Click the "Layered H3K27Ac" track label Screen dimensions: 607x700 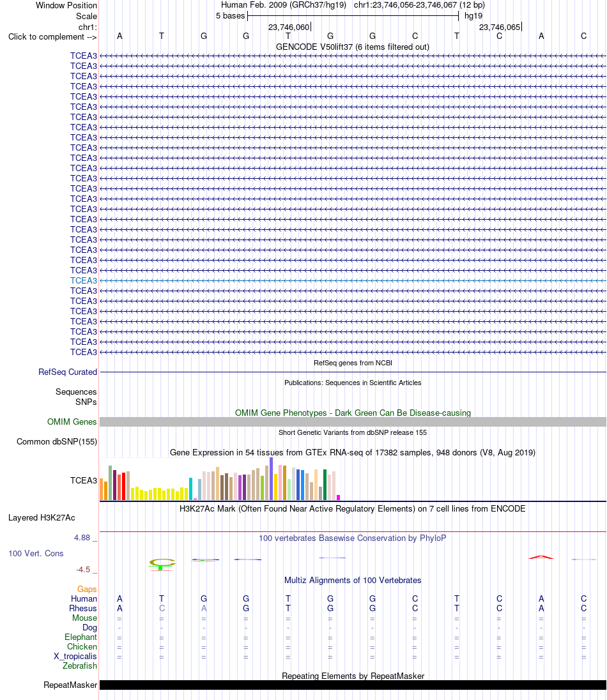click(42, 517)
